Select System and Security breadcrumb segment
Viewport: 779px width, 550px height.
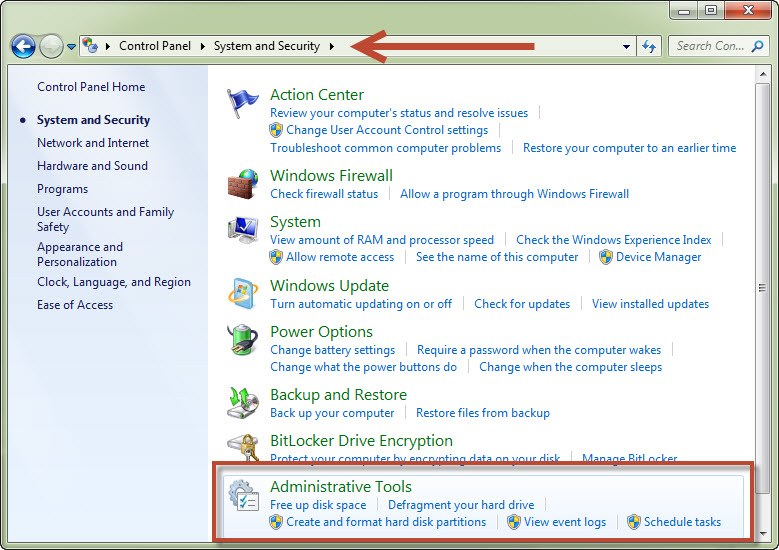coord(267,46)
